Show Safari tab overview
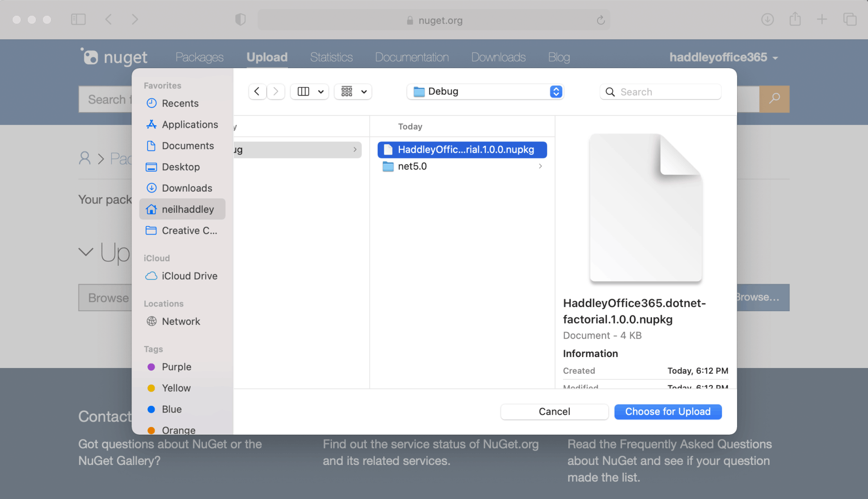Image resolution: width=868 pixels, height=499 pixels. pyautogui.click(x=850, y=19)
